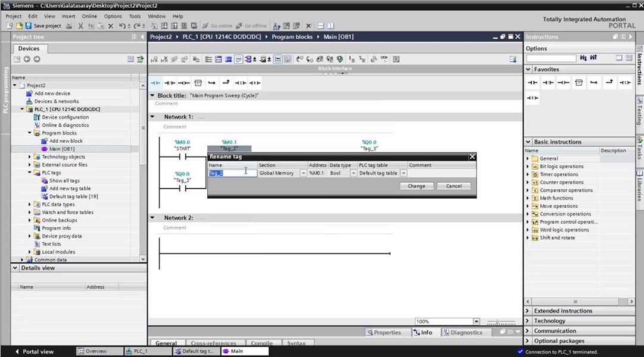The image size is (644, 357).
Task: Switch to Portal view
Action: pyautogui.click(x=35, y=352)
